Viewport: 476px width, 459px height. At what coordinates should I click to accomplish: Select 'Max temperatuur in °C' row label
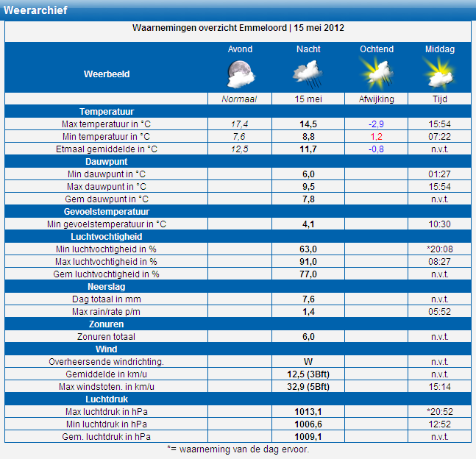(106, 124)
